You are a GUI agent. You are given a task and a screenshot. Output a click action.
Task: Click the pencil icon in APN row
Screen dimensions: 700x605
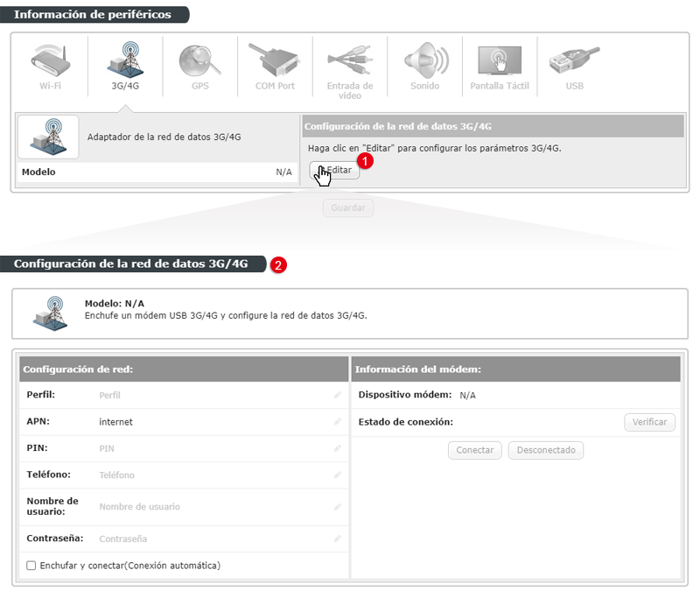click(338, 422)
